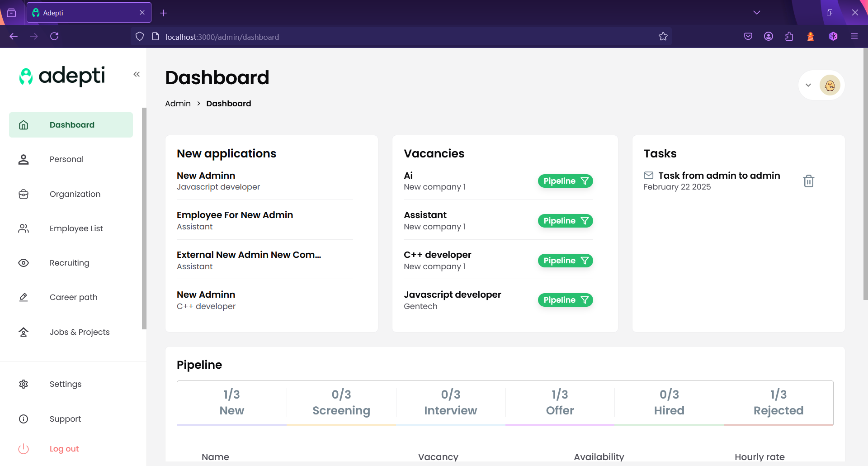Open the Employee List menu item

[x=76, y=228]
